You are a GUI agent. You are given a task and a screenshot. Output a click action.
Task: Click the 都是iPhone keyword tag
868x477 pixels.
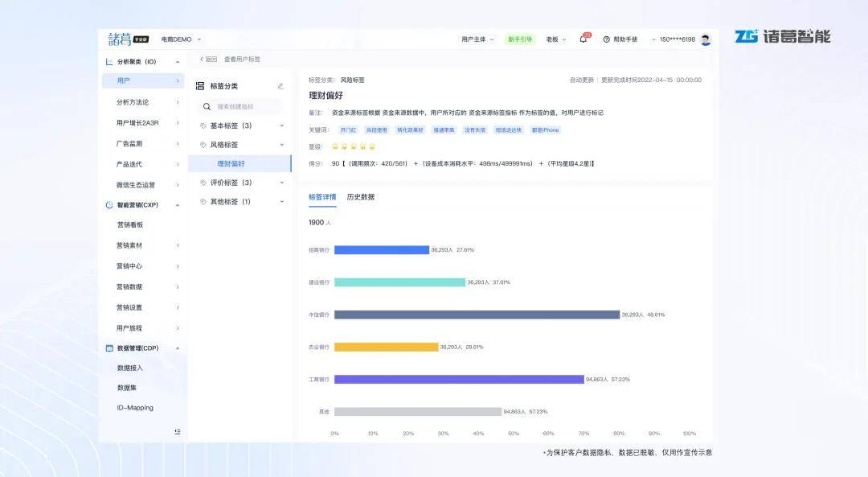pyautogui.click(x=545, y=130)
